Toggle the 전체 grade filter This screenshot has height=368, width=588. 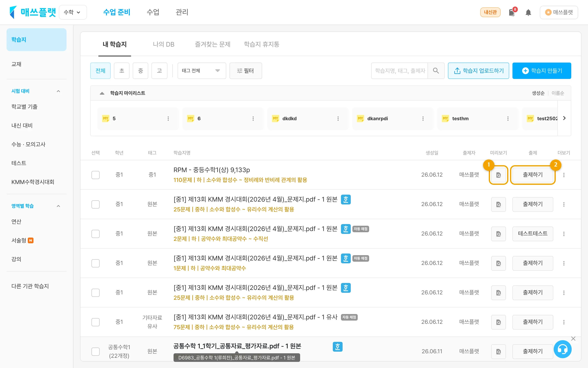tap(100, 71)
